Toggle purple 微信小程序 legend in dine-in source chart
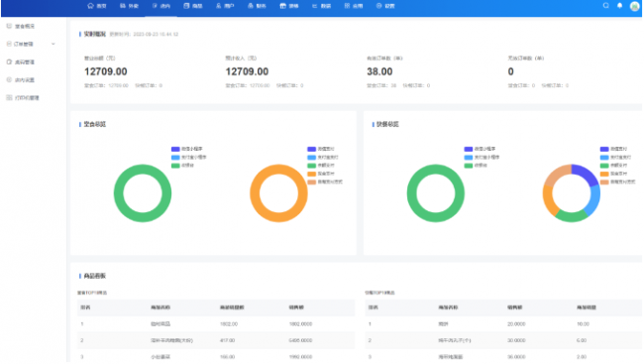 click(187, 149)
